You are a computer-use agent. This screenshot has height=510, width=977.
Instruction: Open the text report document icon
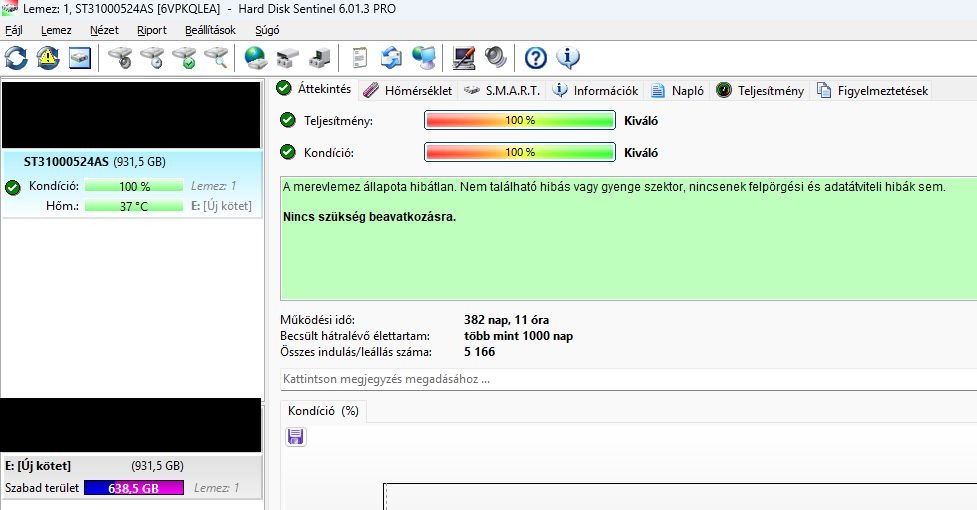click(x=360, y=58)
